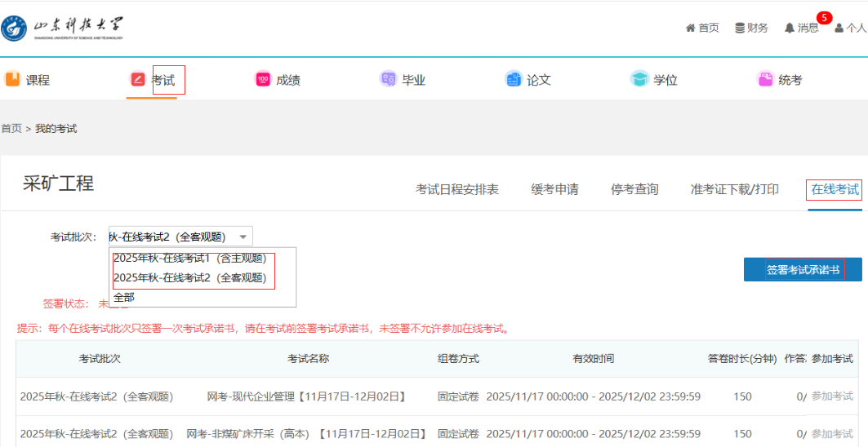
Task: Click the red 考试 exam icon
Action: (x=138, y=79)
